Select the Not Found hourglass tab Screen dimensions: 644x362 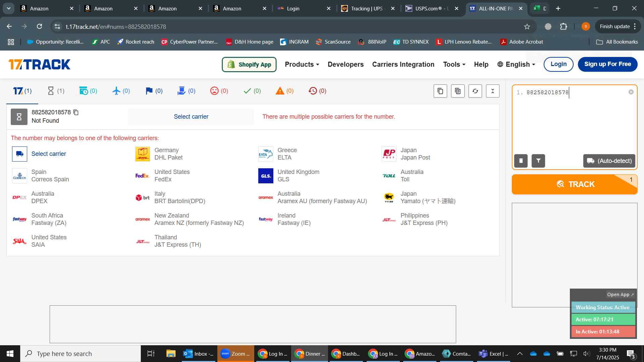pos(56,91)
